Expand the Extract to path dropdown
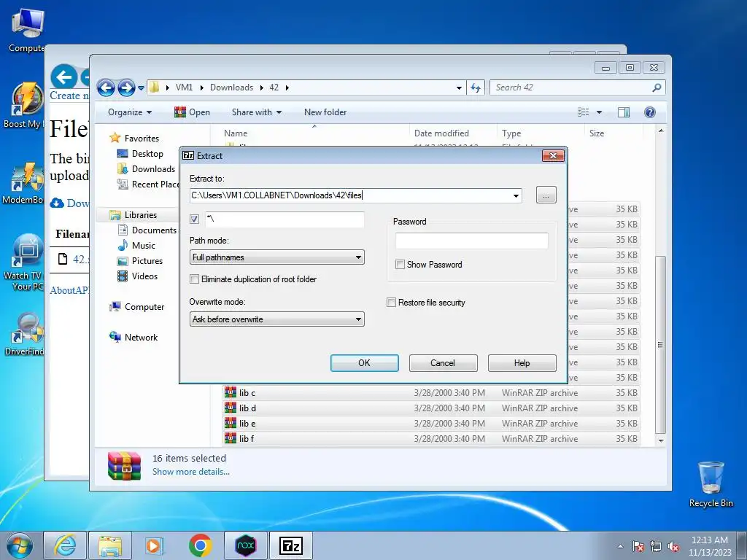 [x=516, y=195]
